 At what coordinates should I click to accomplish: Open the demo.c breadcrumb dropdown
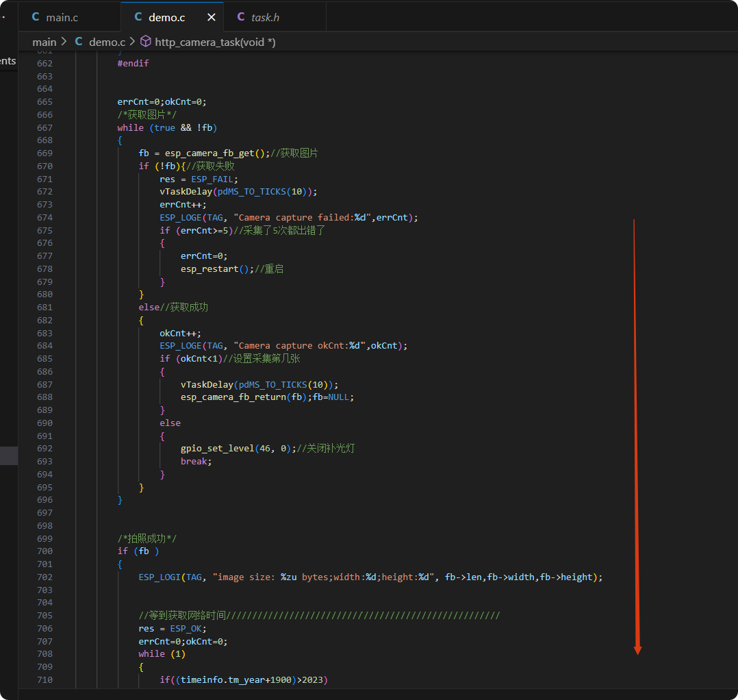tap(107, 42)
